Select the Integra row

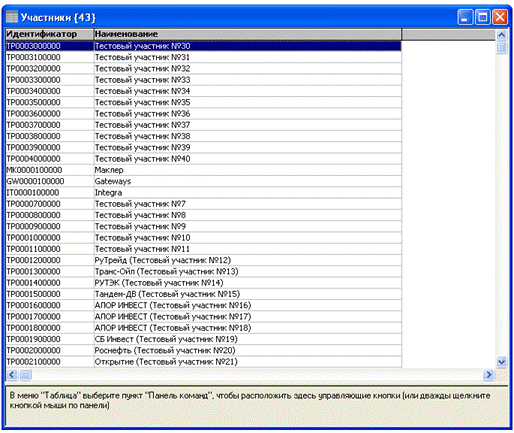[x=204, y=193]
